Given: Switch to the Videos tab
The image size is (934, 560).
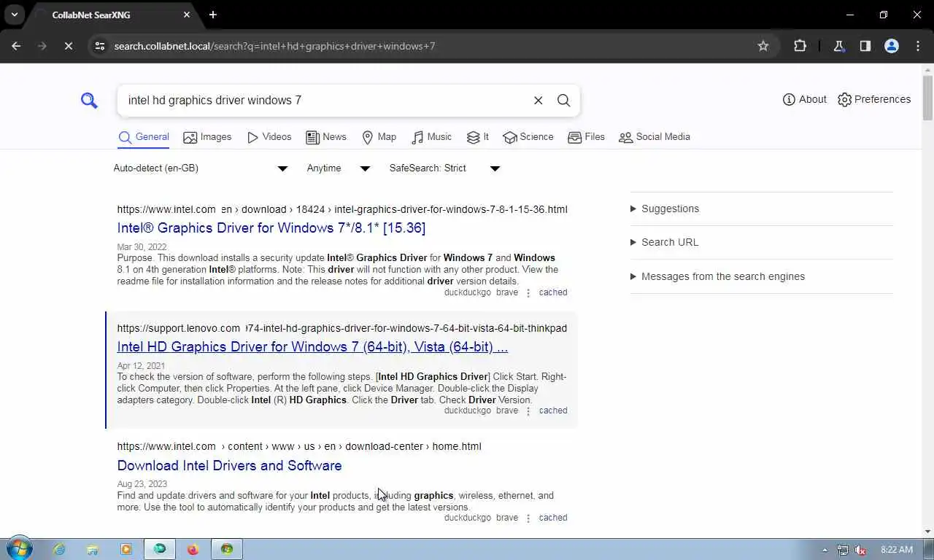Looking at the screenshot, I should (x=269, y=137).
